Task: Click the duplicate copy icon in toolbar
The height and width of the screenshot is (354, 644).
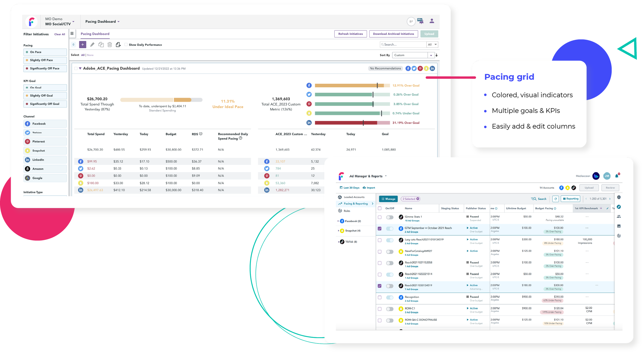Action: (x=101, y=45)
